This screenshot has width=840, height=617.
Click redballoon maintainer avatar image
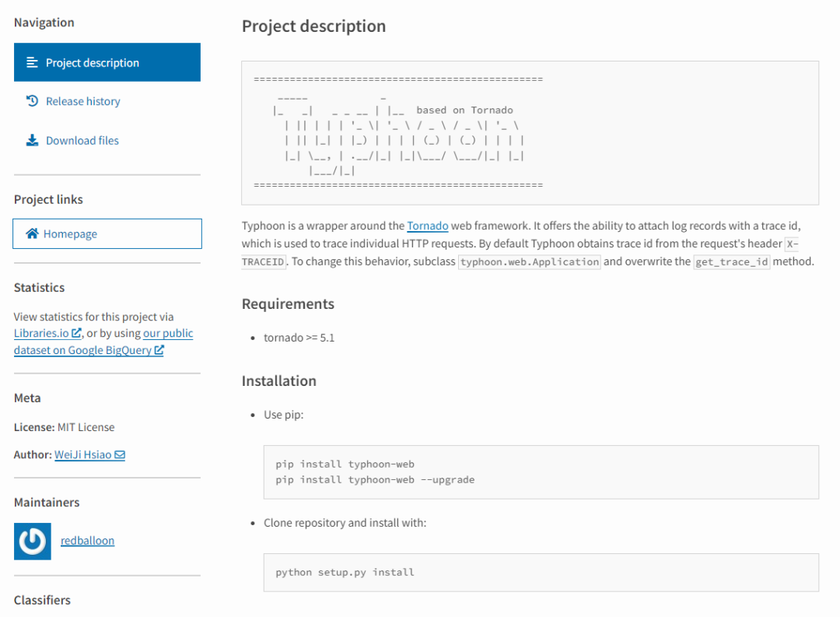33,542
